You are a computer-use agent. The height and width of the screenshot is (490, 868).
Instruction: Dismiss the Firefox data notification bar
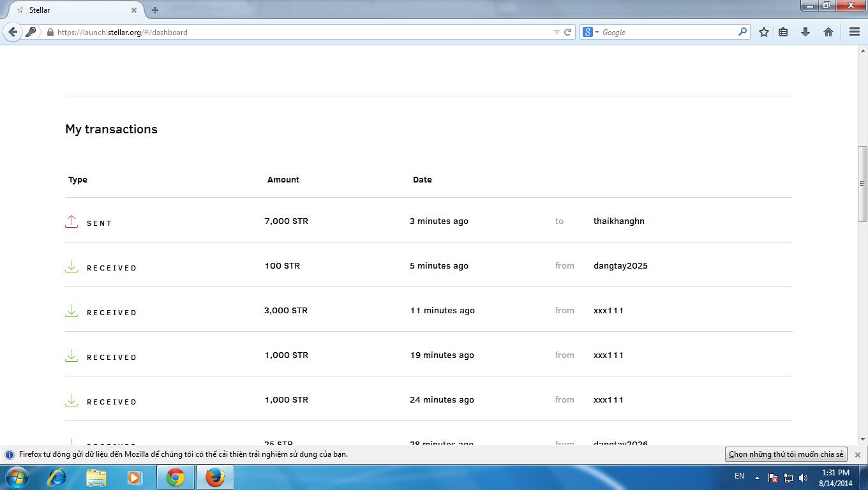858,455
